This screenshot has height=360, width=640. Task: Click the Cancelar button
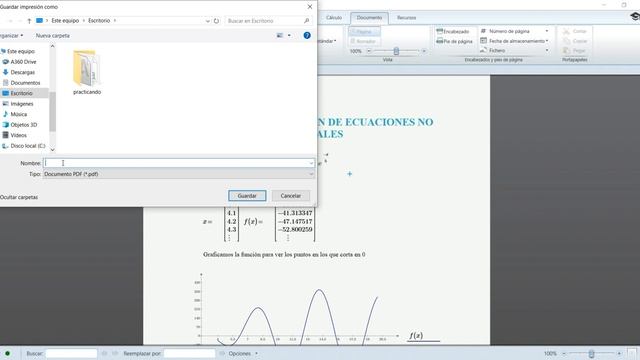(x=291, y=196)
